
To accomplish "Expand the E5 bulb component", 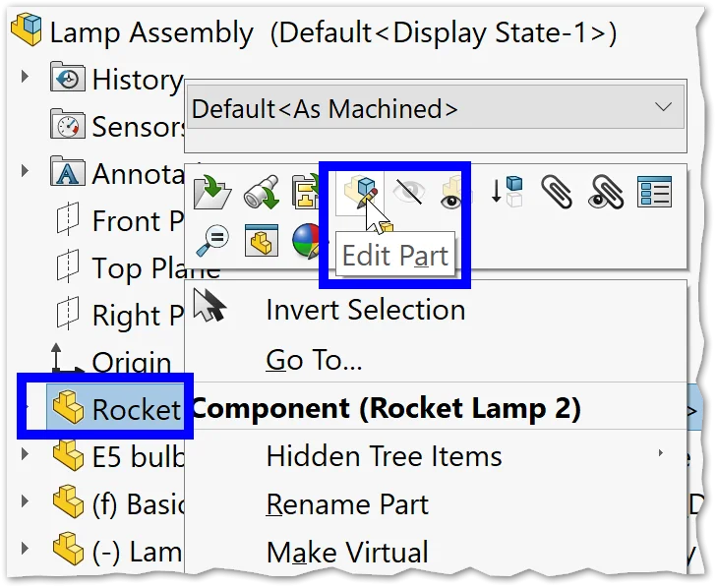I will (x=25, y=455).
